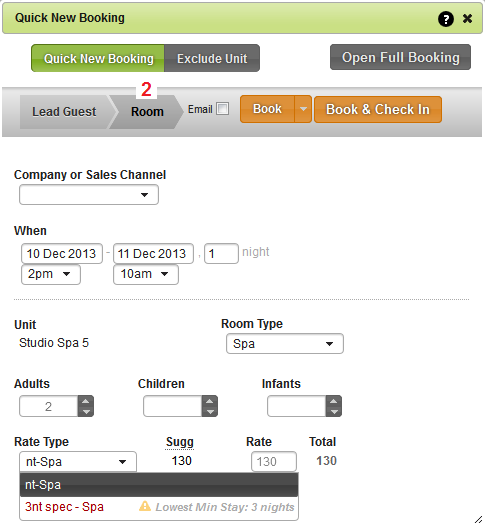Image resolution: width=485 pixels, height=523 pixels.
Task: Select the Quick New Booking toggle
Action: point(98,58)
